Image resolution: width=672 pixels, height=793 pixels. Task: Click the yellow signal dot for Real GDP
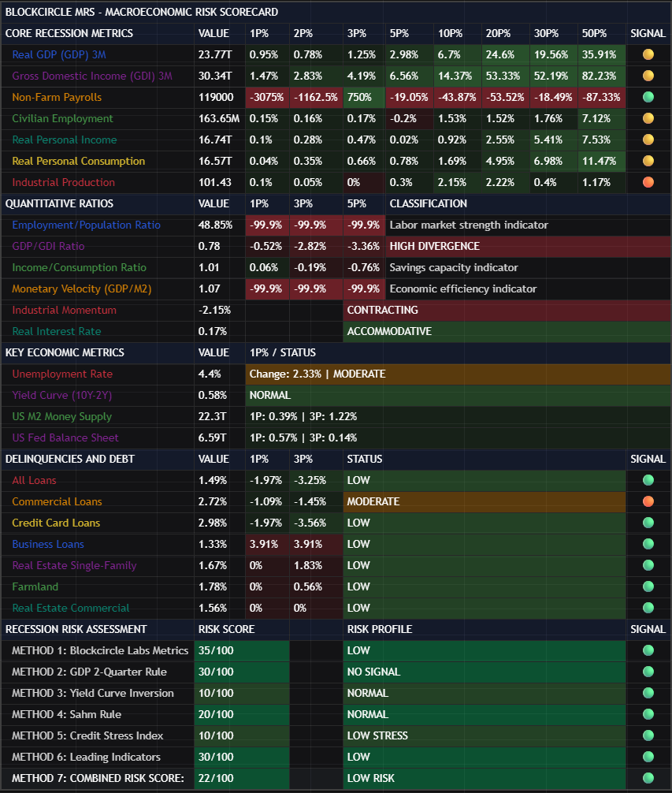coord(648,55)
